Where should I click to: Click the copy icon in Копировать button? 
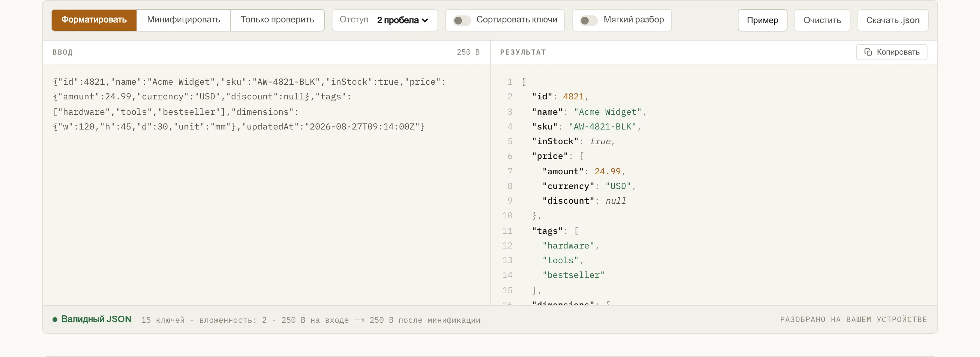tap(868, 52)
